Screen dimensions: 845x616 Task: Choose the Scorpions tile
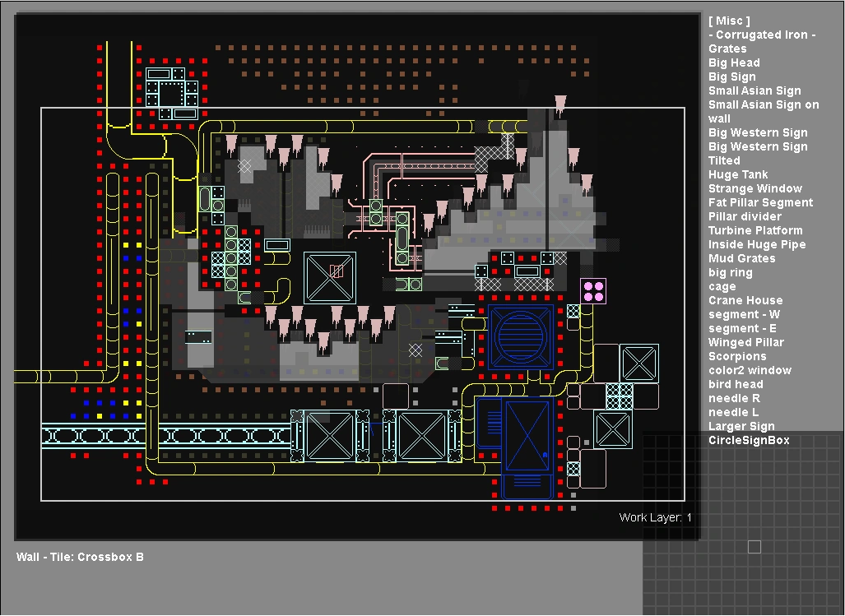737,356
